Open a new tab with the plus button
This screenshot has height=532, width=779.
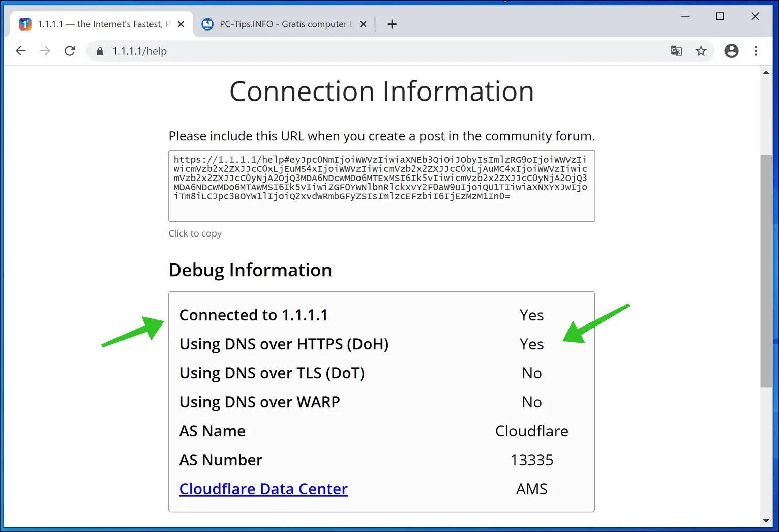tap(392, 24)
